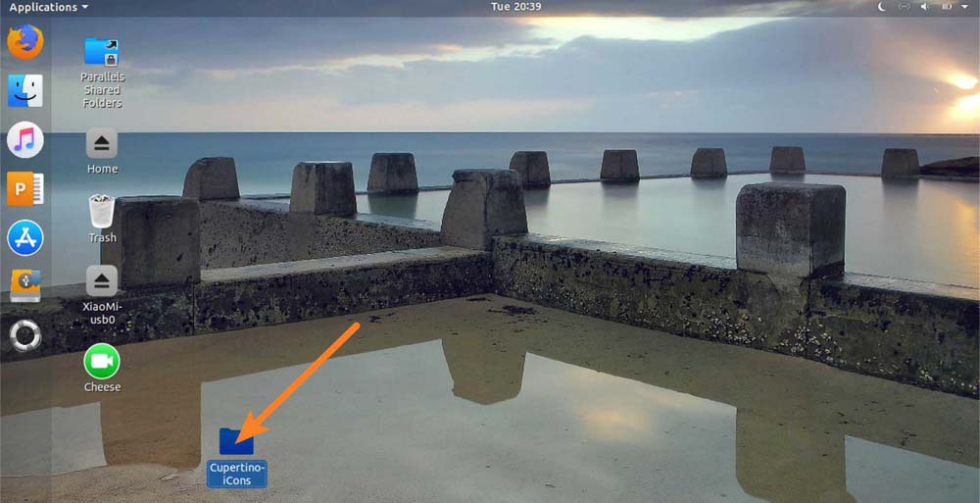Open the clock showing Tue 20:39
Screen dimensions: 980x503
pos(514,7)
